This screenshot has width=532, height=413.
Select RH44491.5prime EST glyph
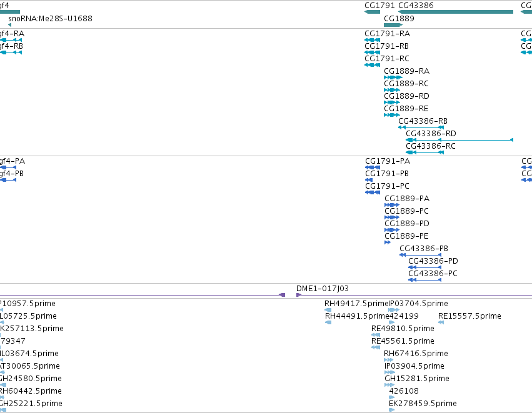[x=328, y=322]
